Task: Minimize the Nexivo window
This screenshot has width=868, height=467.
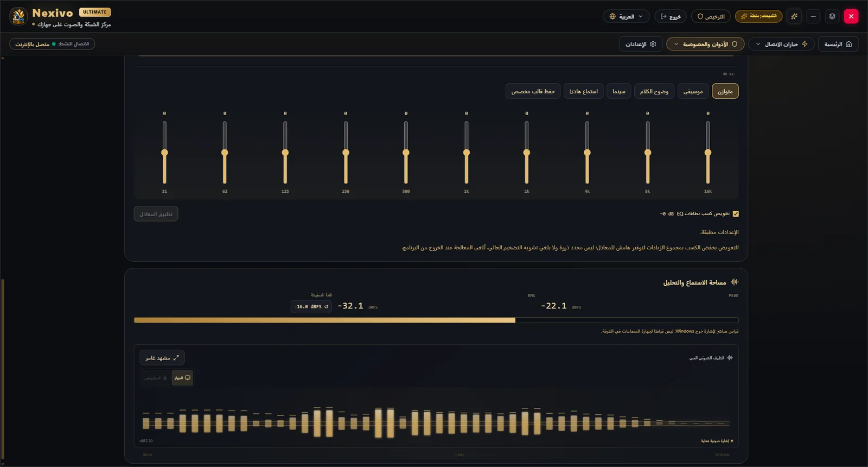Action: click(813, 16)
